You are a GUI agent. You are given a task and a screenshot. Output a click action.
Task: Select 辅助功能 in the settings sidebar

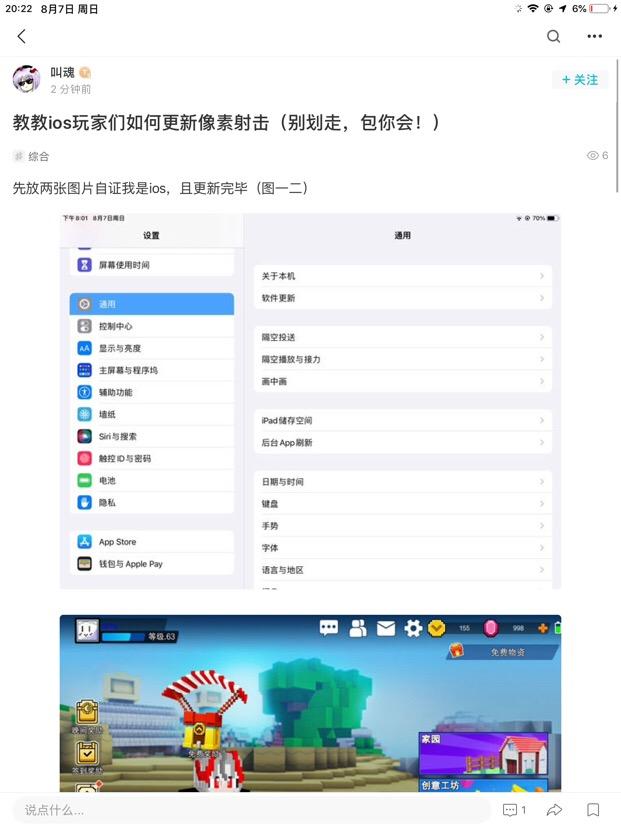(x=152, y=392)
